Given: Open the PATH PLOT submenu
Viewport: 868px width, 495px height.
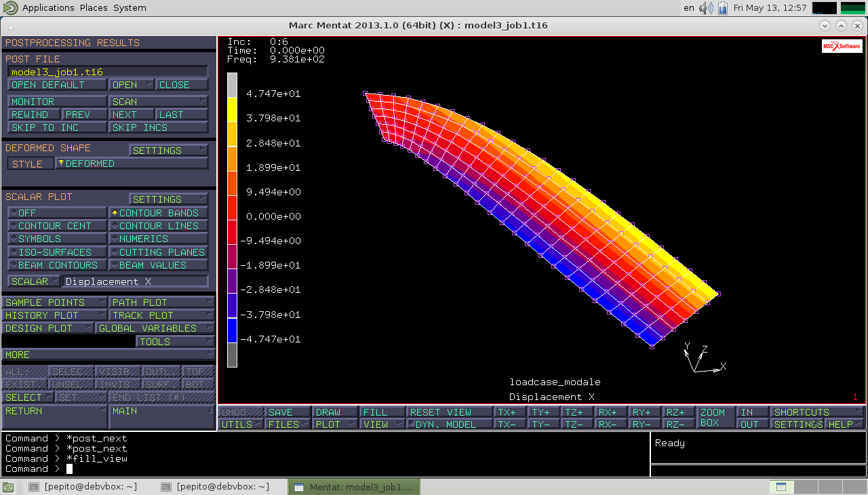Looking at the screenshot, I should (161, 302).
